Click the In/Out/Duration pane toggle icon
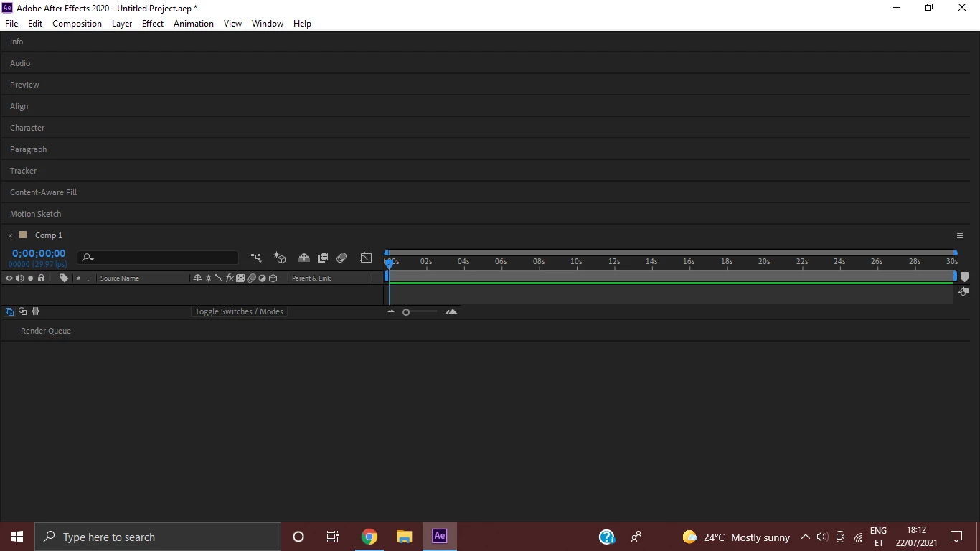This screenshot has height=551, width=980. click(36, 311)
